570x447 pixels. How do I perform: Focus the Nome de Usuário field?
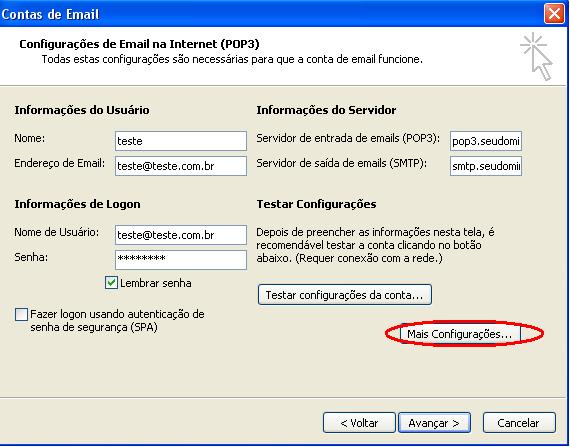click(181, 235)
